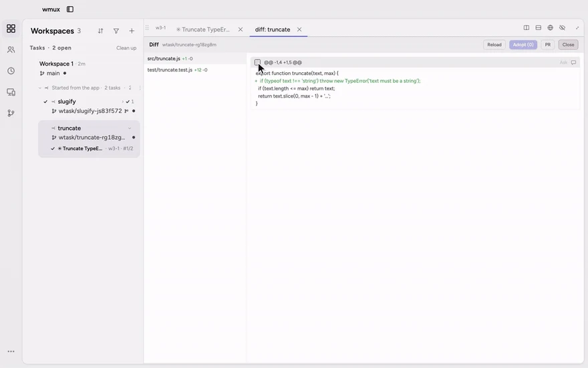Click the checkmark beside slugify task

tap(45, 102)
